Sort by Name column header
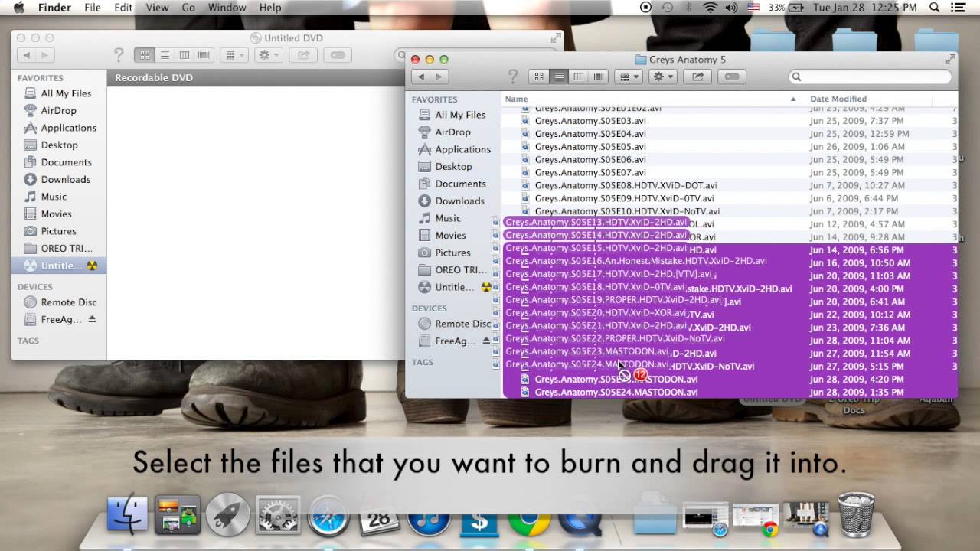Image resolution: width=980 pixels, height=551 pixels. pos(651,99)
